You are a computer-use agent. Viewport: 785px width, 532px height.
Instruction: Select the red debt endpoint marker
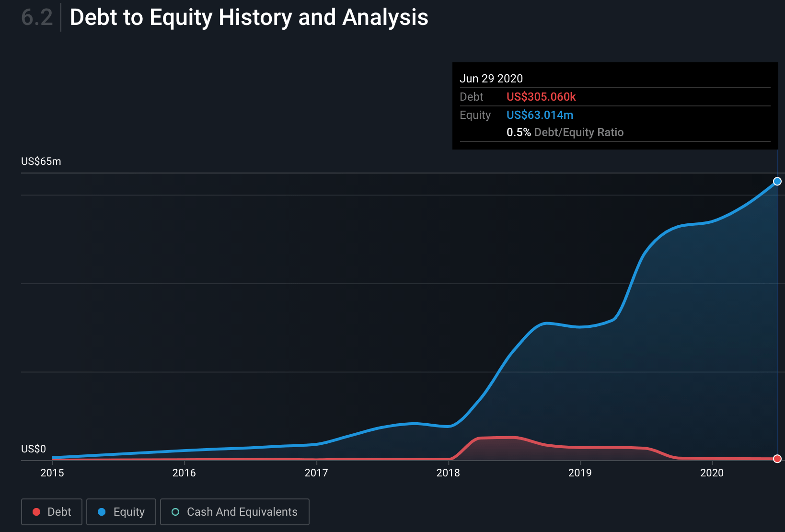[x=777, y=459]
